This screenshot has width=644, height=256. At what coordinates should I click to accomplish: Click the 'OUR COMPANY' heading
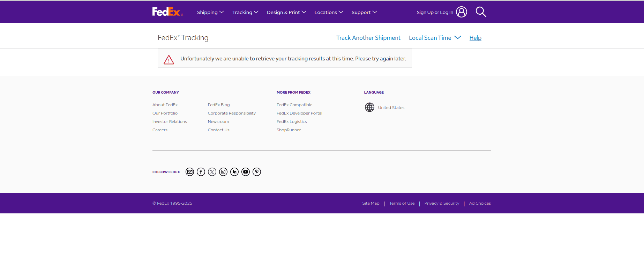166,93
